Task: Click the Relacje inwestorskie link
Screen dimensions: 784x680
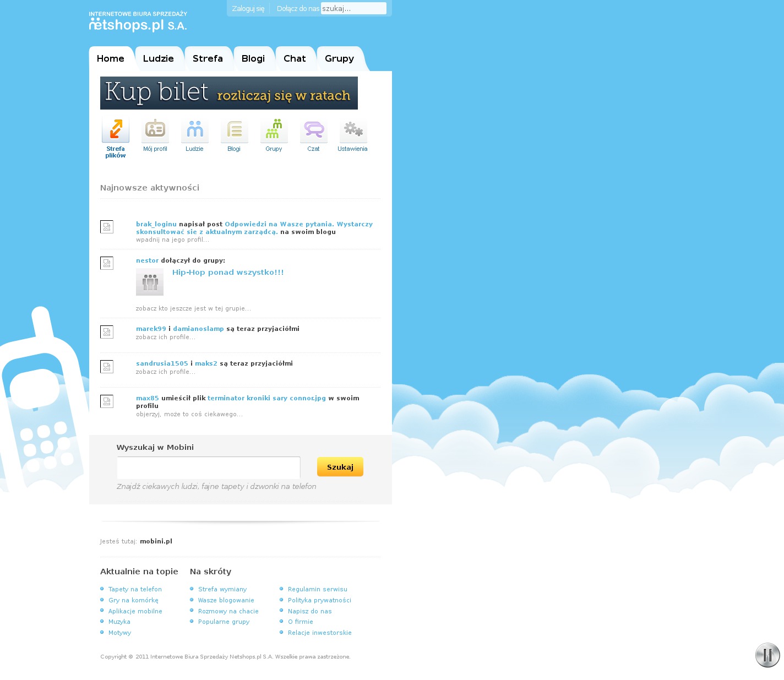Action: [320, 633]
